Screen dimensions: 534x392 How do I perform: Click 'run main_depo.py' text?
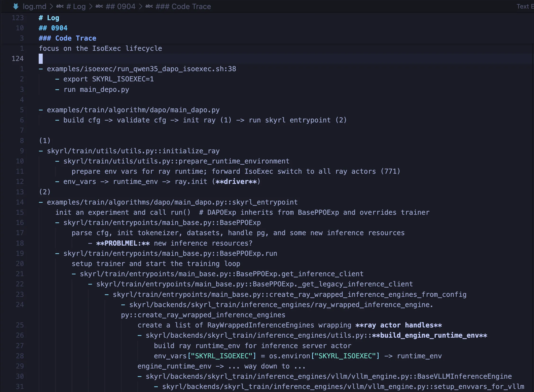(x=96, y=89)
